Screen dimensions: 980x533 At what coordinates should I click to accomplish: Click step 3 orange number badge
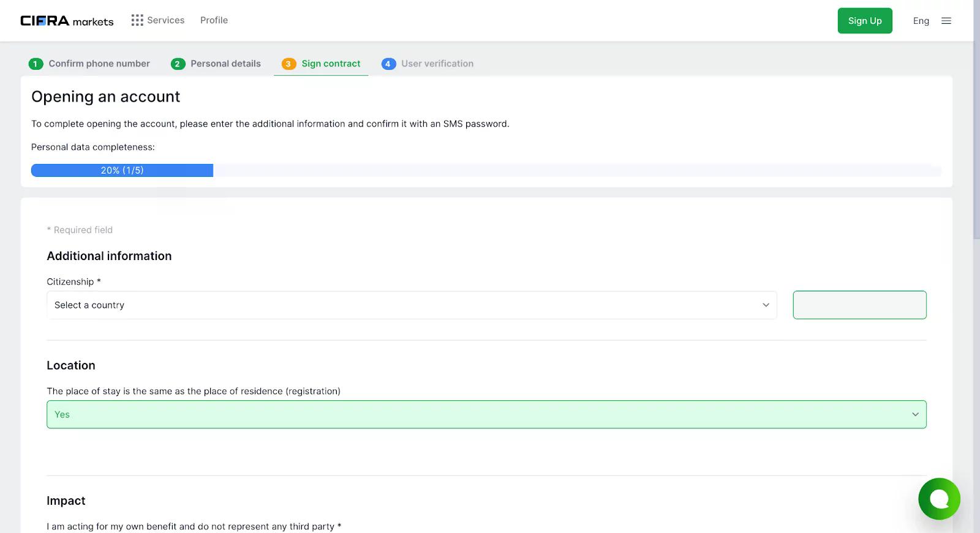[288, 64]
